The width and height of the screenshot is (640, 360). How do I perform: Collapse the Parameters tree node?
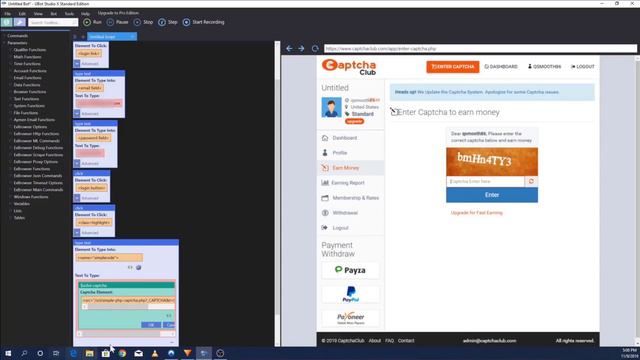pyautogui.click(x=4, y=43)
